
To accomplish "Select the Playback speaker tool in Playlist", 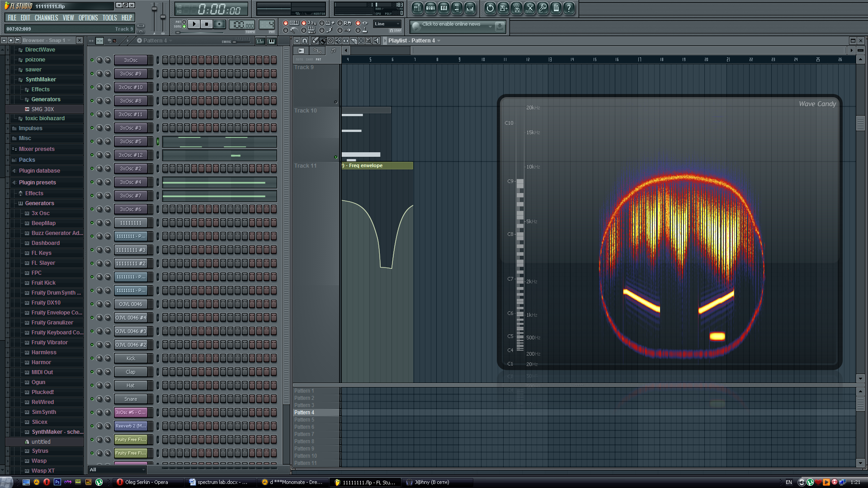I will (x=377, y=41).
